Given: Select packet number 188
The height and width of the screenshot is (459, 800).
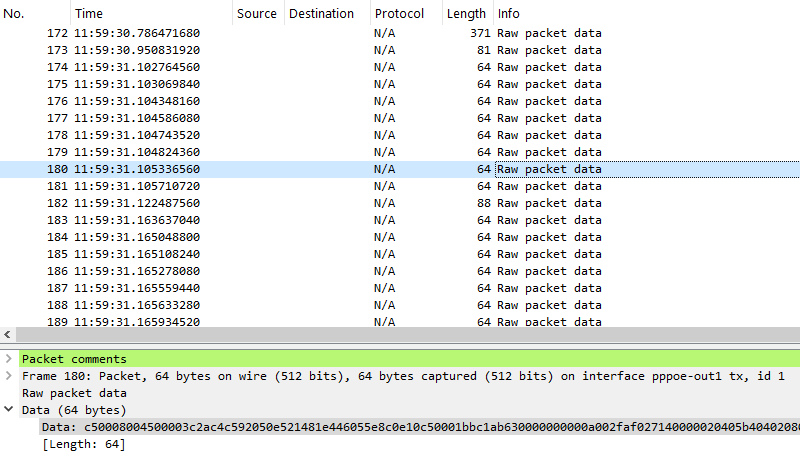Looking at the screenshot, I should (400, 305).
